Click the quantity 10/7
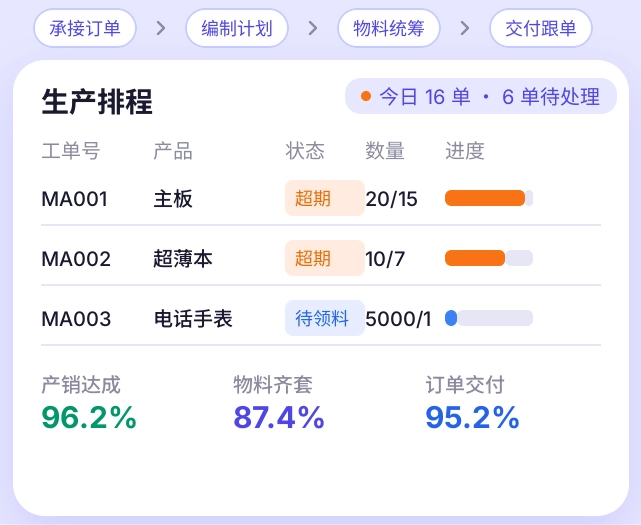 (385, 259)
